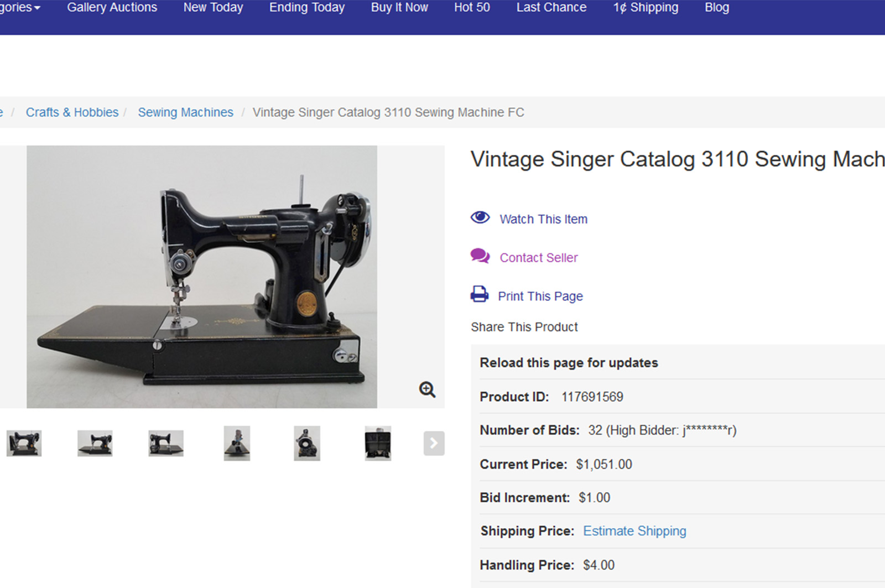The image size is (885, 588).
Task: Advance thumbnails with the next arrow
Action: pos(434,443)
